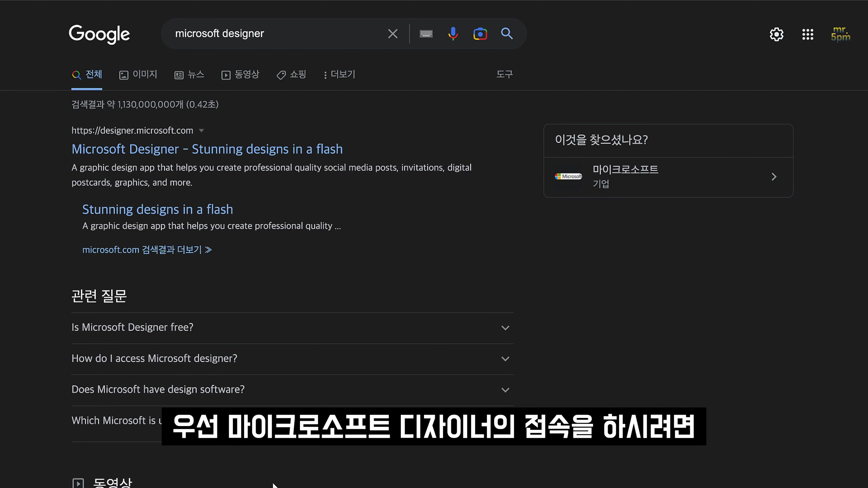This screenshot has height=488, width=868.
Task: Open the settings gear
Action: click(x=776, y=34)
